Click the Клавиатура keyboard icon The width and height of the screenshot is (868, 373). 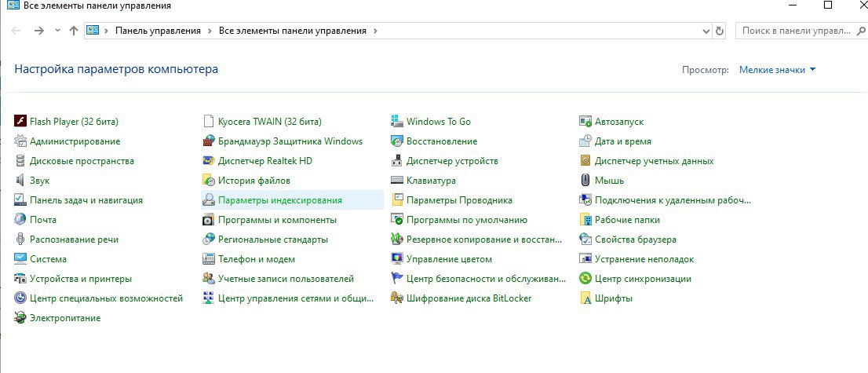[397, 180]
